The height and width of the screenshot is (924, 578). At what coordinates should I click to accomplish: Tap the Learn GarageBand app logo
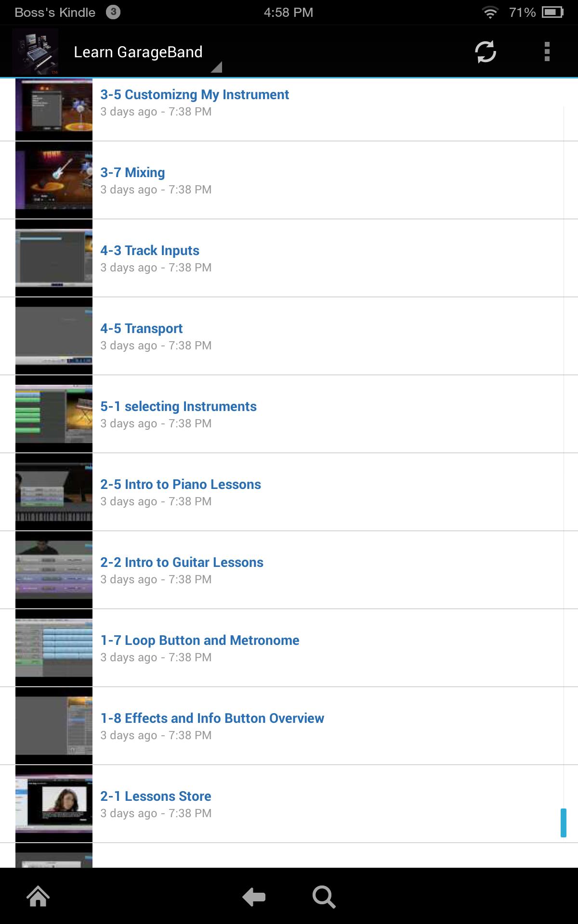click(x=35, y=51)
